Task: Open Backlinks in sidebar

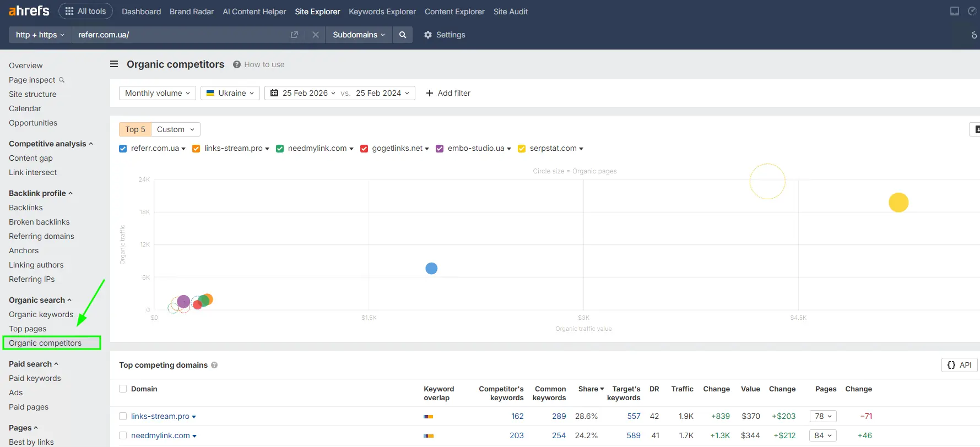Action: (26, 208)
